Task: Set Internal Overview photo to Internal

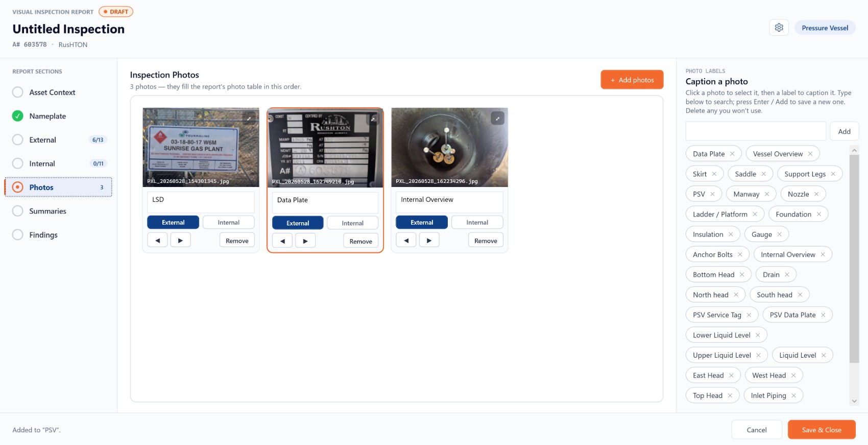Action: (x=477, y=222)
